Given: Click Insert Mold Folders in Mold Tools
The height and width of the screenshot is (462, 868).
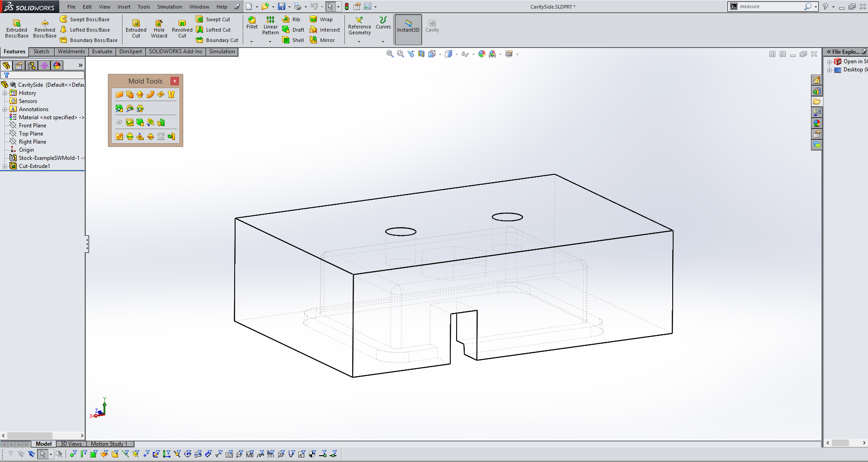Looking at the screenshot, I should point(119,136).
